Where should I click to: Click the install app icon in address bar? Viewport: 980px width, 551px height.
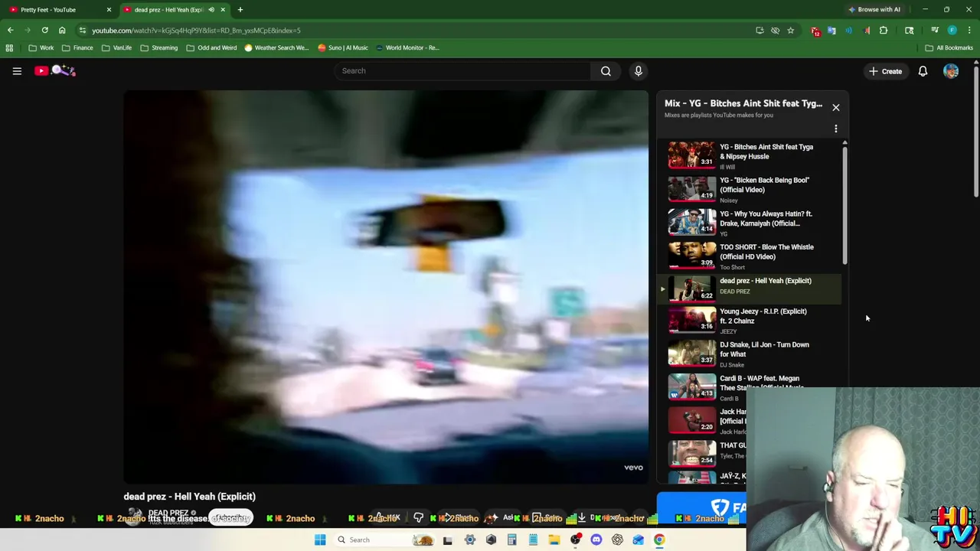759,31
